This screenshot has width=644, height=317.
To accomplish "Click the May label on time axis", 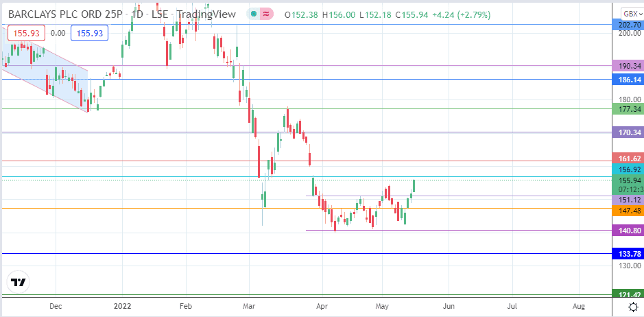I will point(383,306).
